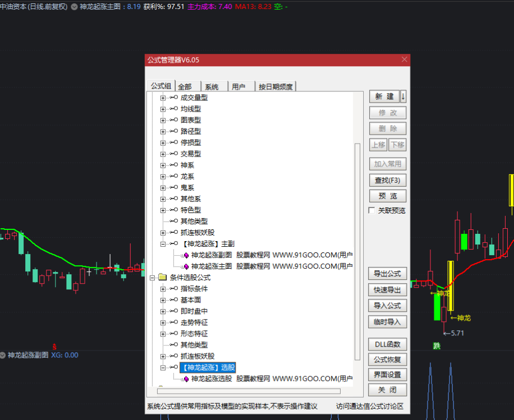Image resolution: width=514 pixels, height=420 pixels.
Task: Collapse the 【神龙起涨】主副 tree node
Action: pyautogui.click(x=163, y=244)
